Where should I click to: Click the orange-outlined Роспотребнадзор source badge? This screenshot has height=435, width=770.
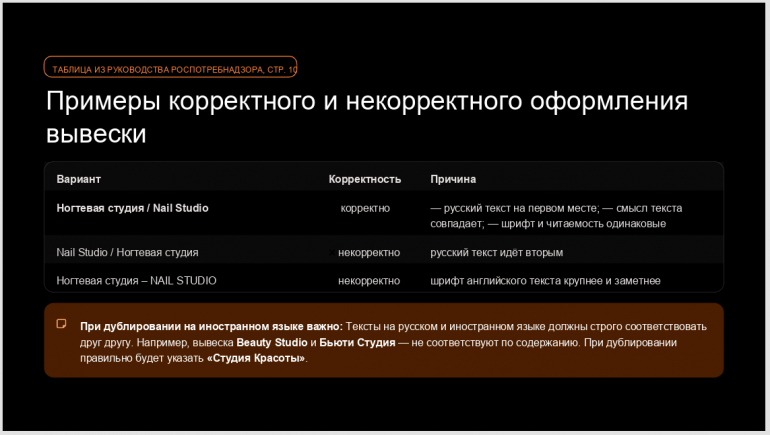tap(171, 68)
